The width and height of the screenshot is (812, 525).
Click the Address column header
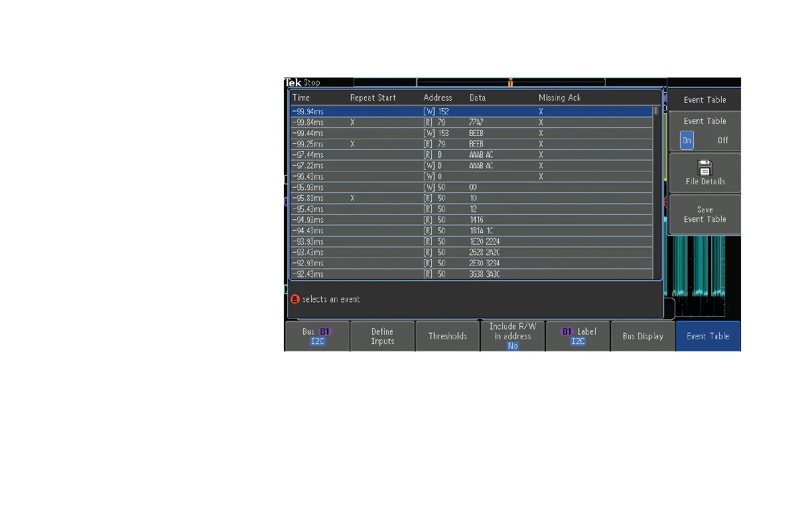coord(438,97)
